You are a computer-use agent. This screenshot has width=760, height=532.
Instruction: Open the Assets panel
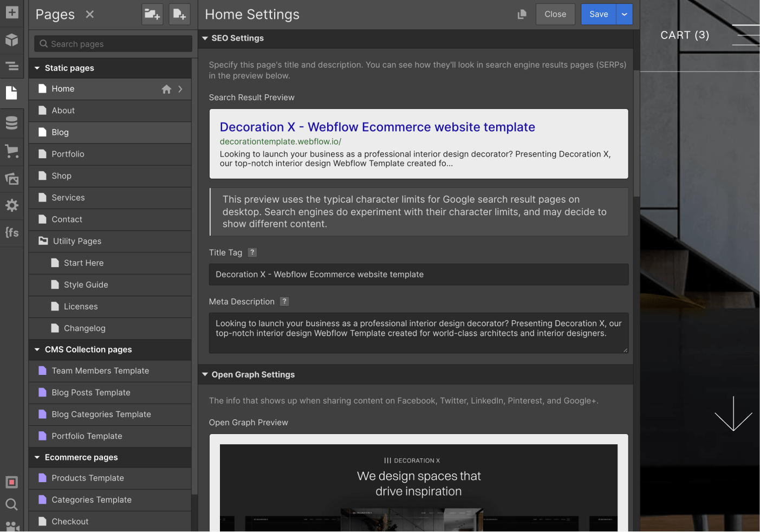coord(11,179)
